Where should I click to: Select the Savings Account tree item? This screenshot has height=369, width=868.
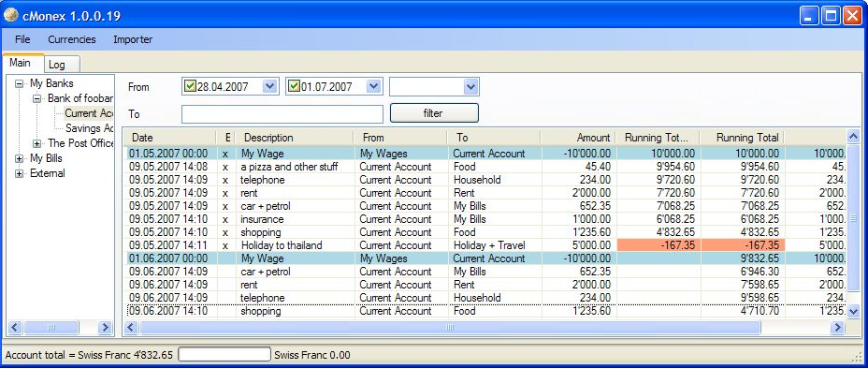[89, 128]
